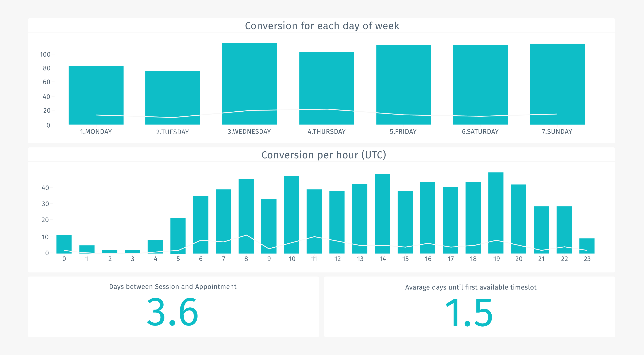
Task: Click the '100' y-axis tick label
Action: click(x=45, y=54)
